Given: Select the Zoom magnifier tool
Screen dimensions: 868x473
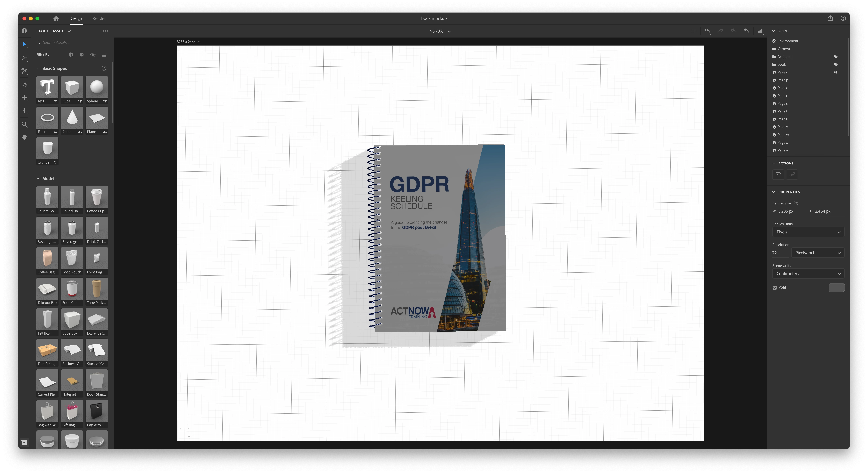Looking at the screenshot, I should pos(24,124).
